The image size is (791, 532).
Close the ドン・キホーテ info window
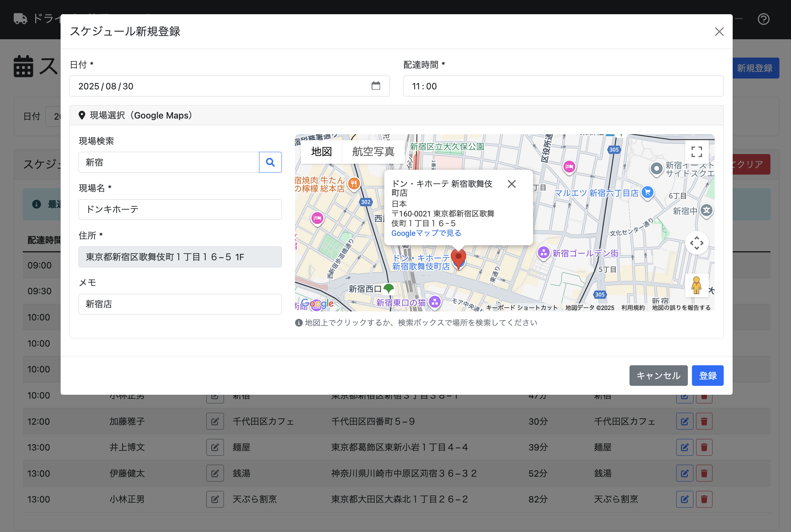[x=512, y=184]
